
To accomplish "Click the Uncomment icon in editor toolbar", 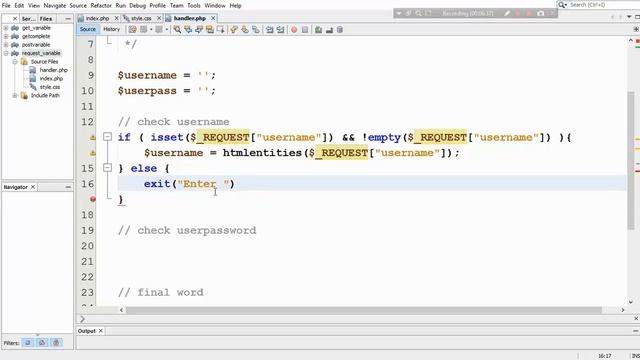I will pos(329,30).
